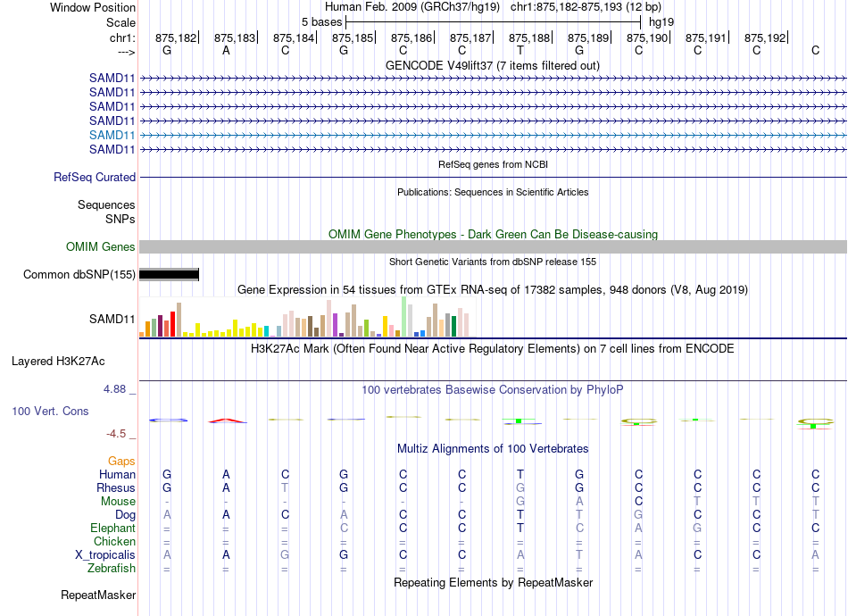Click the 4.88 PhyloP upper scale value
The width and height of the screenshot is (848, 616).
[114, 389]
